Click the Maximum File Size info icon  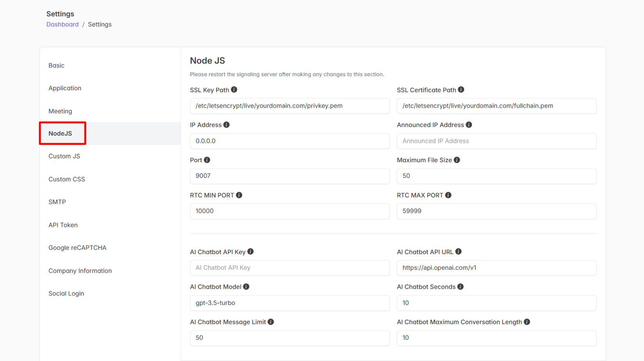tap(457, 160)
